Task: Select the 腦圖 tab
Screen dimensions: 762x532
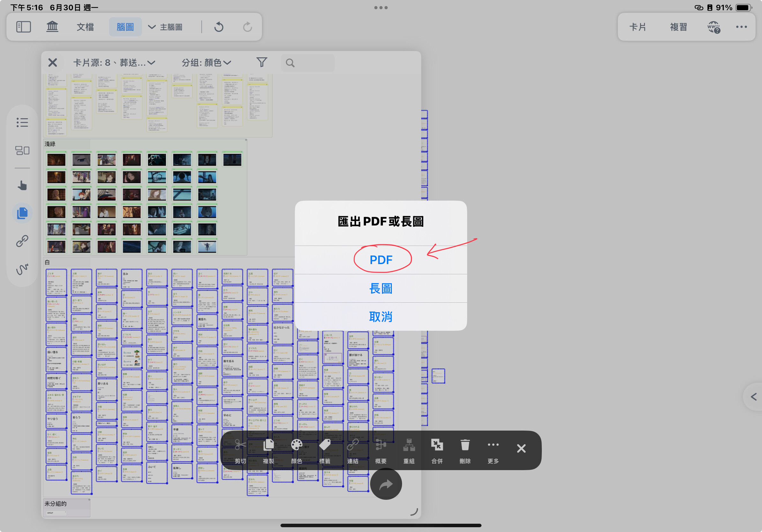Action: (125, 27)
